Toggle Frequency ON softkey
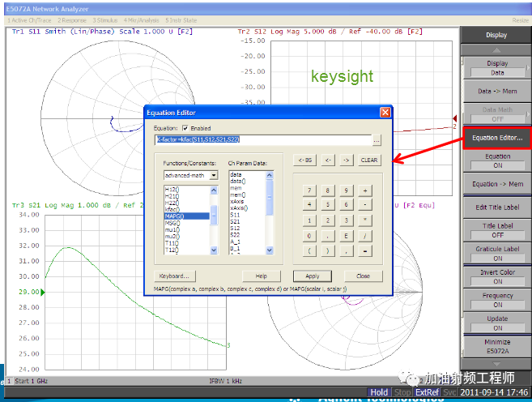The height and width of the screenshot is (402, 532). pos(497,300)
